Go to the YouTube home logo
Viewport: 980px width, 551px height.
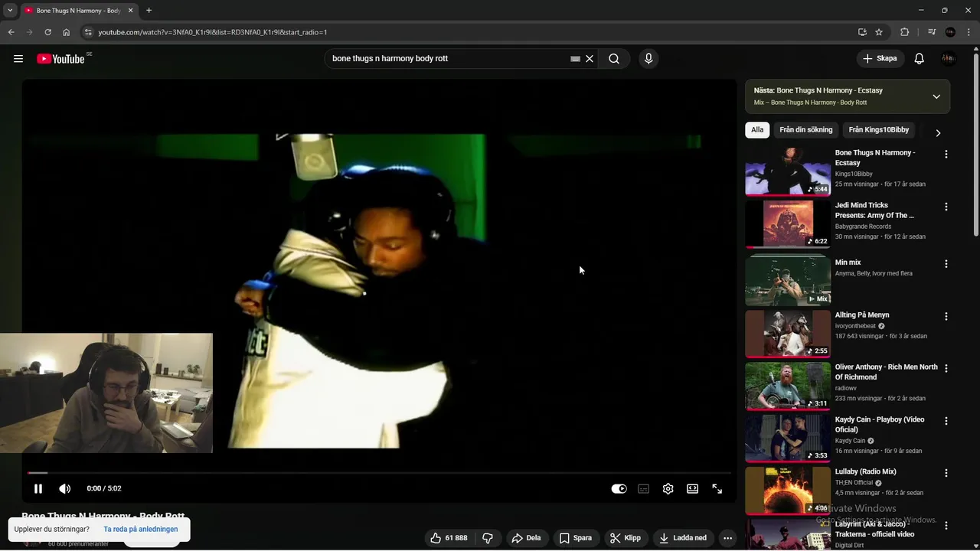[x=60, y=59]
